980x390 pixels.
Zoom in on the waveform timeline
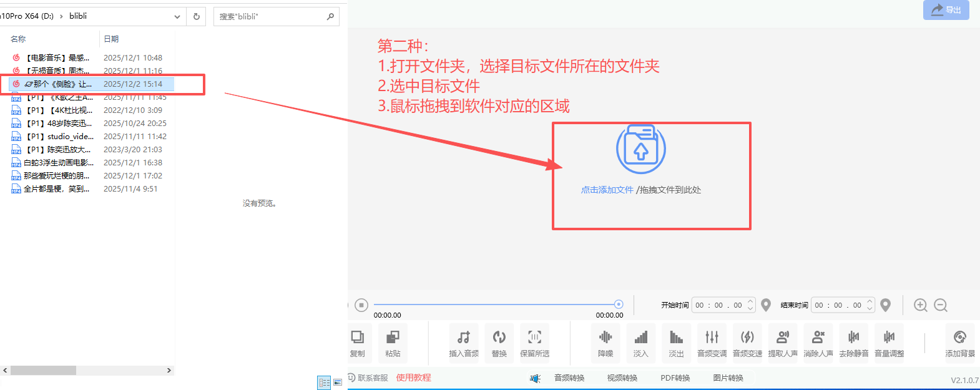(921, 305)
